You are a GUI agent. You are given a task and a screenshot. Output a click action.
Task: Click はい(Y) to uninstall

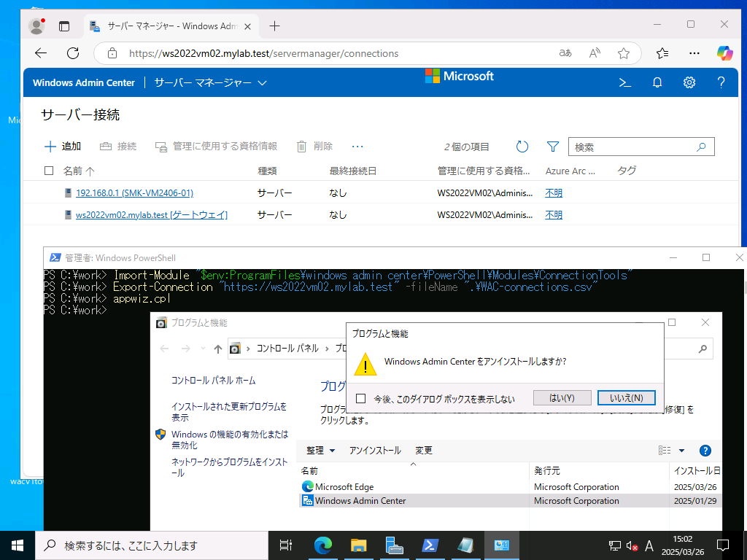pos(562,398)
